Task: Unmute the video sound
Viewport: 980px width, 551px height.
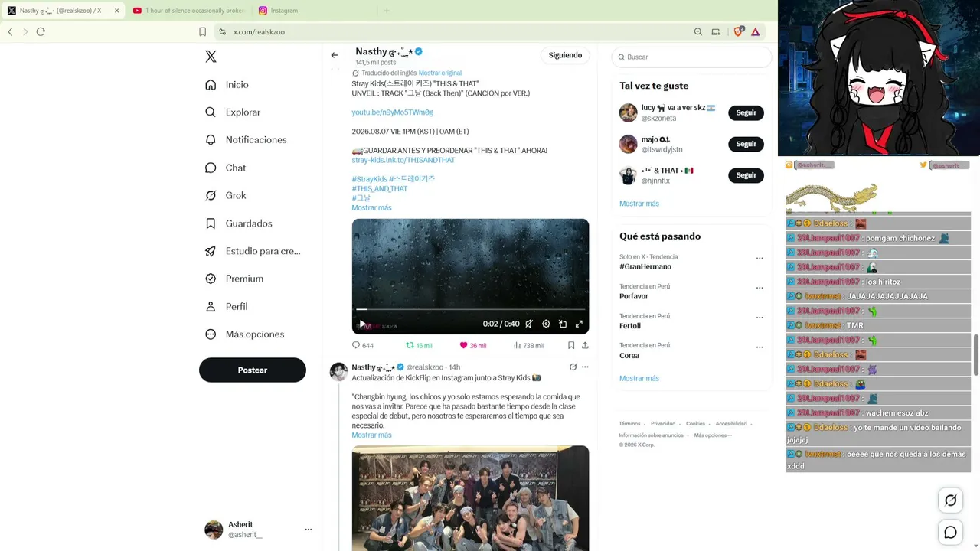Action: (529, 324)
